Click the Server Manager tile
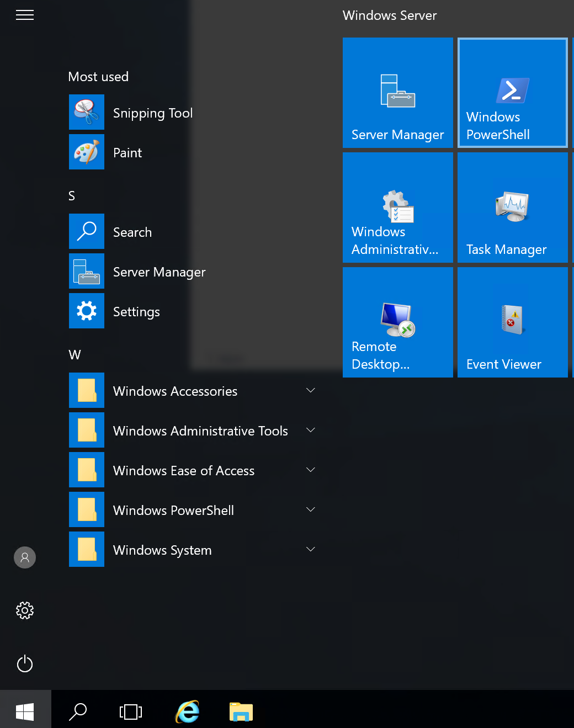Image resolution: width=574 pixels, height=728 pixels. point(397,93)
